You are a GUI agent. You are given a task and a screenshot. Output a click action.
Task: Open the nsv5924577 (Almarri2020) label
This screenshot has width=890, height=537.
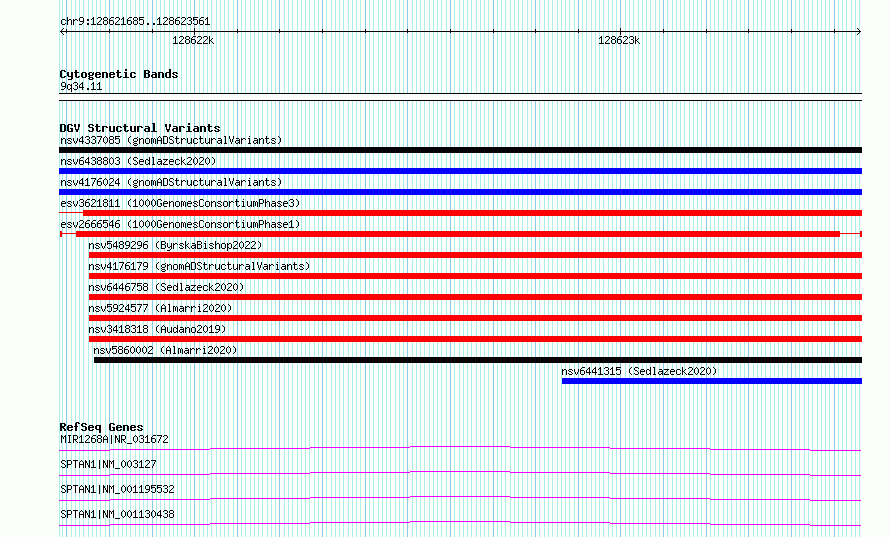160,308
